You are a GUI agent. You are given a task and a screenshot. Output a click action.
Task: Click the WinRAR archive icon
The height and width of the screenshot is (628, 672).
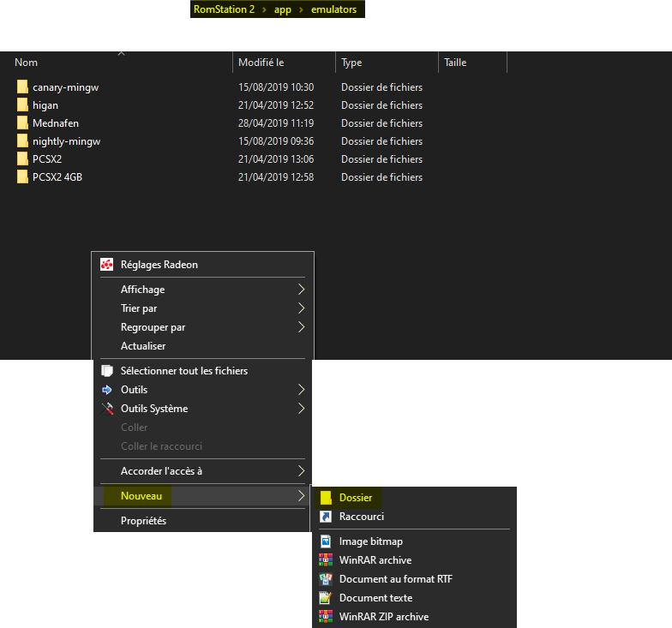(326, 560)
